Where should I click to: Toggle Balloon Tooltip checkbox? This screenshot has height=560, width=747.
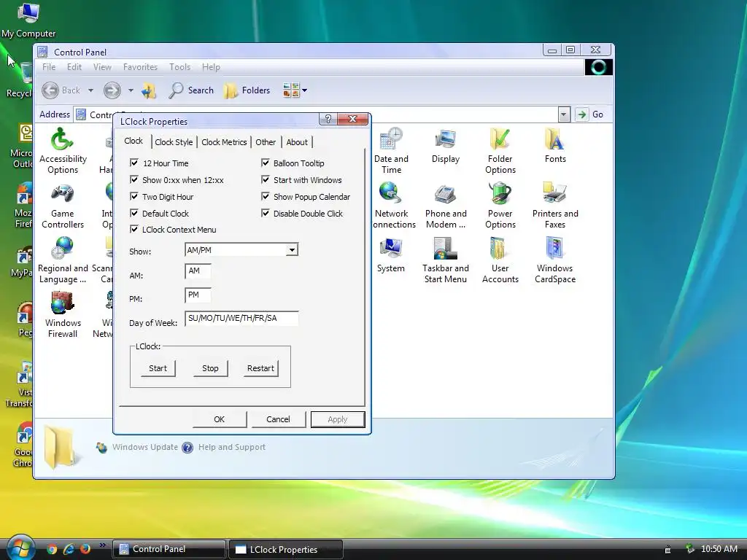tap(266, 163)
